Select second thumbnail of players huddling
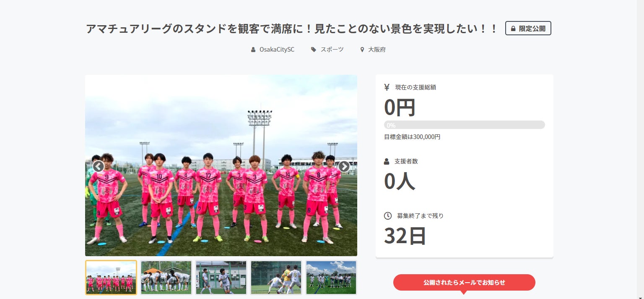Viewport: 644px width, 299px height. pyautogui.click(x=166, y=278)
